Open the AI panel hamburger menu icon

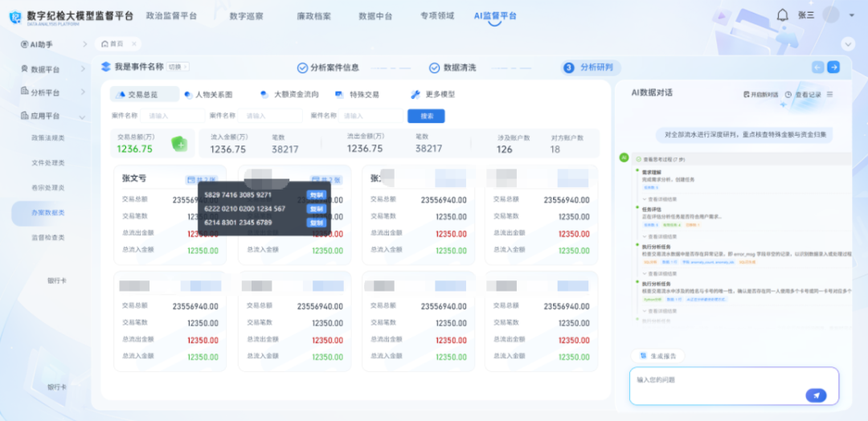pos(829,95)
